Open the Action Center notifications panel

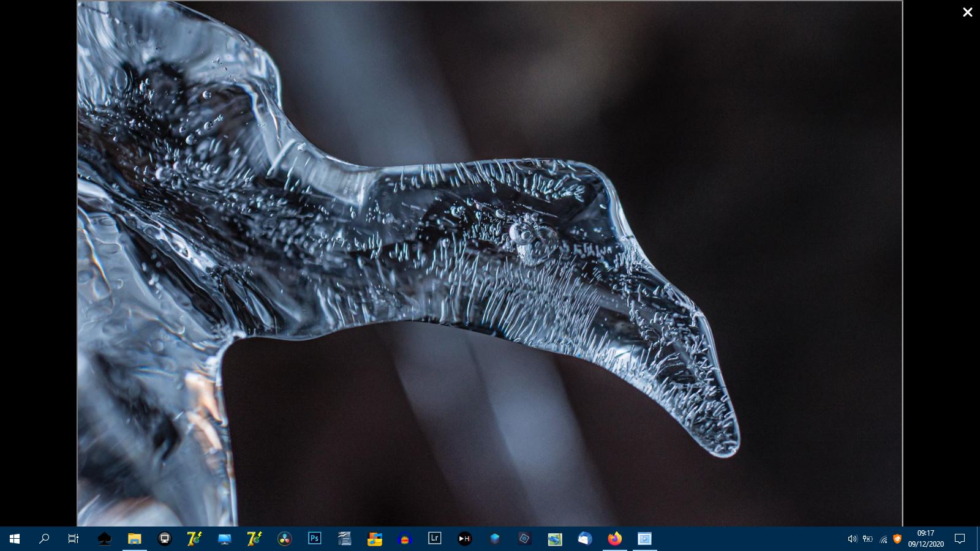960,539
